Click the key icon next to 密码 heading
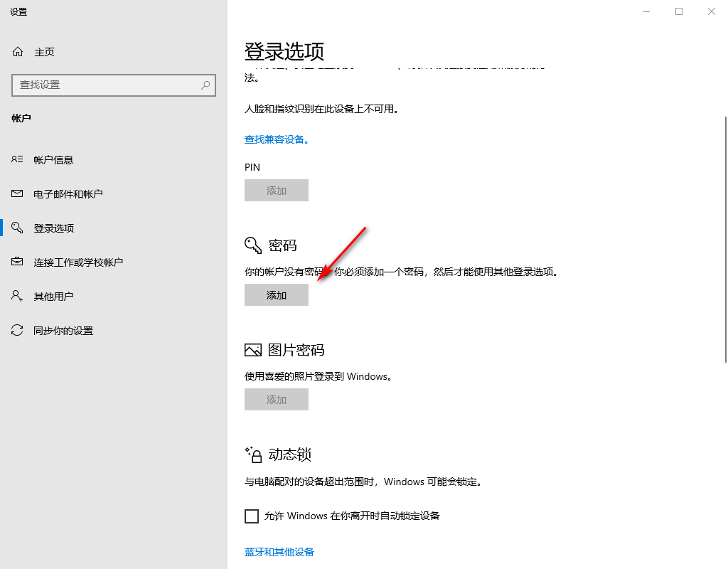Viewport: 728px width, 569px height. (253, 245)
